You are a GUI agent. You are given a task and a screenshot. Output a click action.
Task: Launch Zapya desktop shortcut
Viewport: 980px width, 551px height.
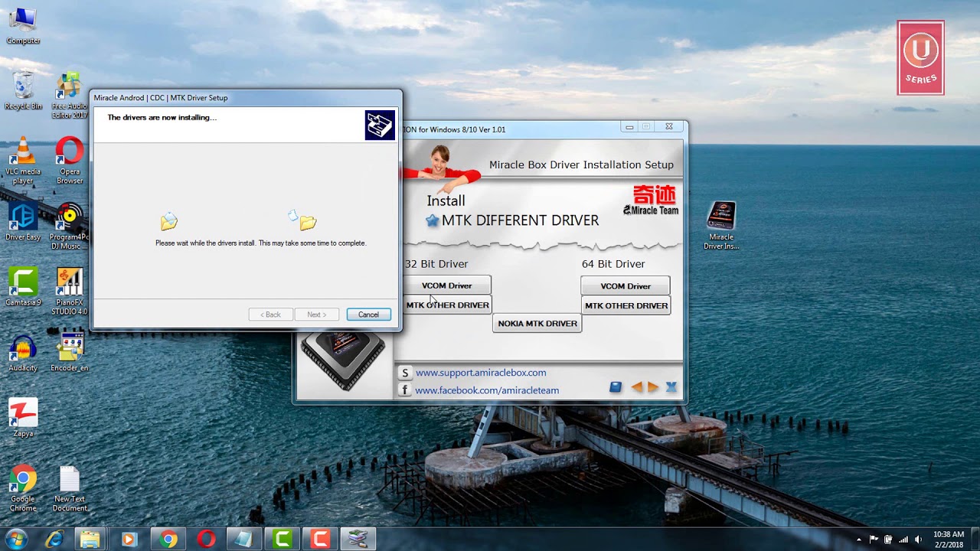click(x=23, y=418)
